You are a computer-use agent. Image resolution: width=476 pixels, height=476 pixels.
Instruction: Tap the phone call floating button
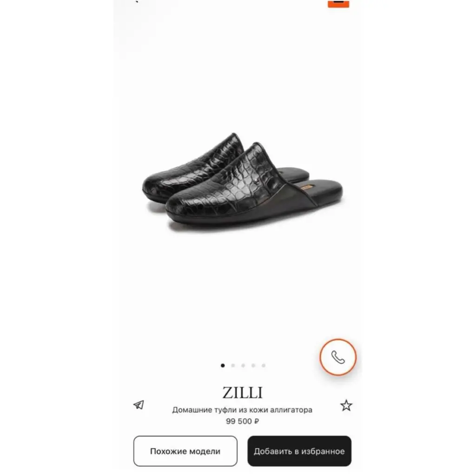(338, 357)
